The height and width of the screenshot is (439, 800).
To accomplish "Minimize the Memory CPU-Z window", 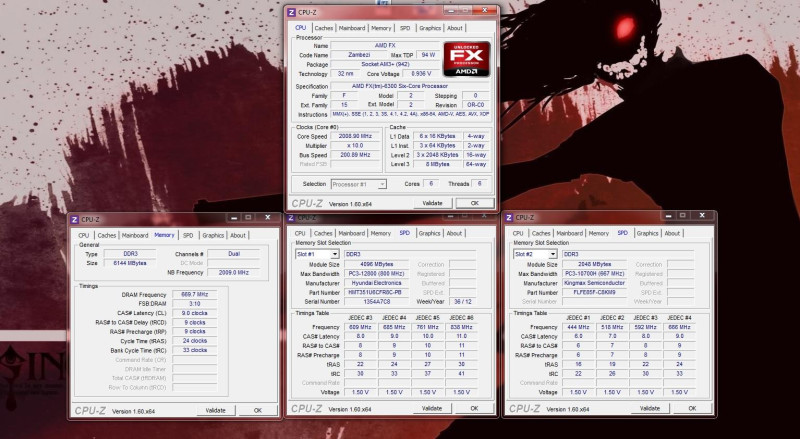I will click(234, 217).
